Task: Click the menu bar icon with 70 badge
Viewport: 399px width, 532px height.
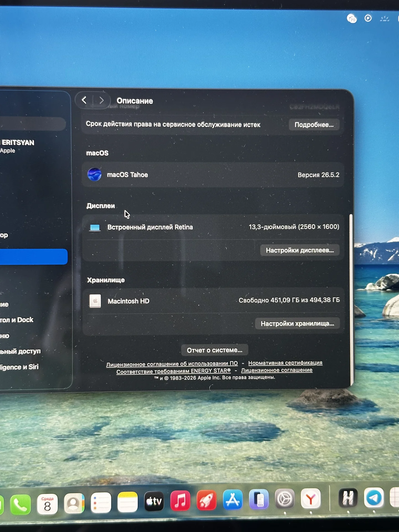Action: click(x=352, y=19)
